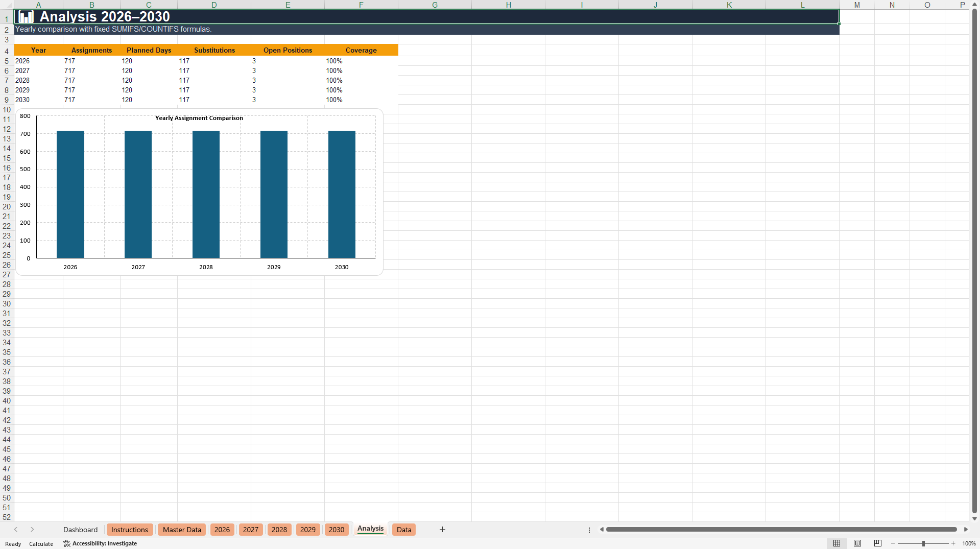Click the vertical scrollbar thumb
This screenshot has height=549, width=980.
click(x=974, y=260)
